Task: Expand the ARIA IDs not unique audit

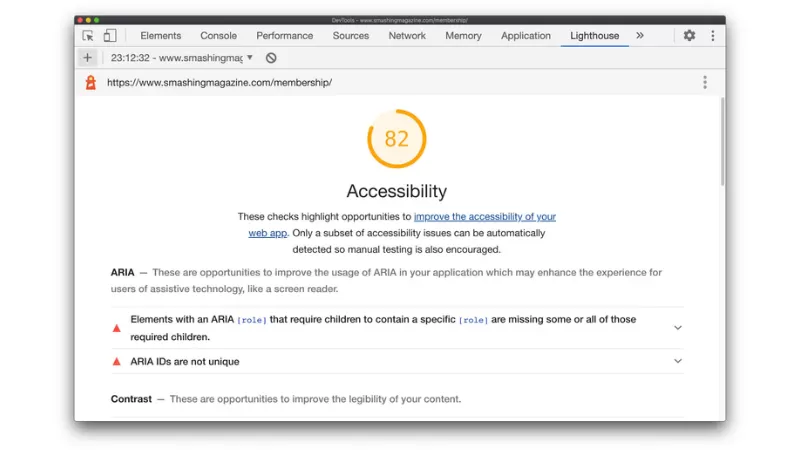Action: (678, 361)
